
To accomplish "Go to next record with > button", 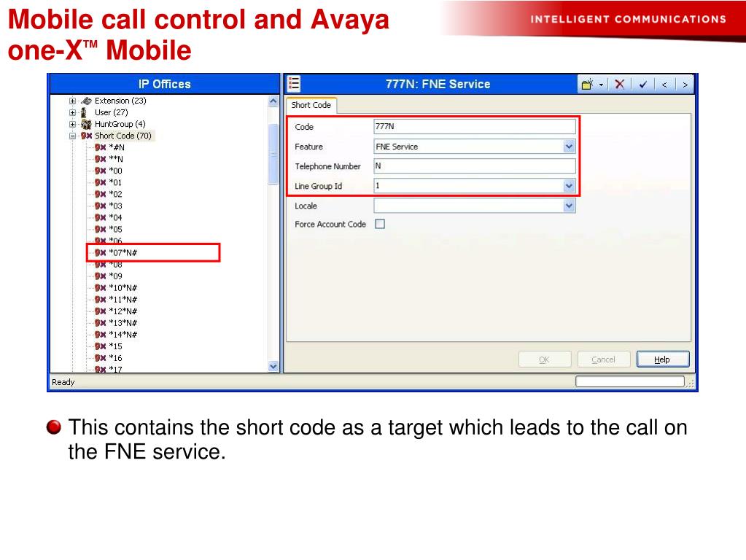I will click(685, 85).
